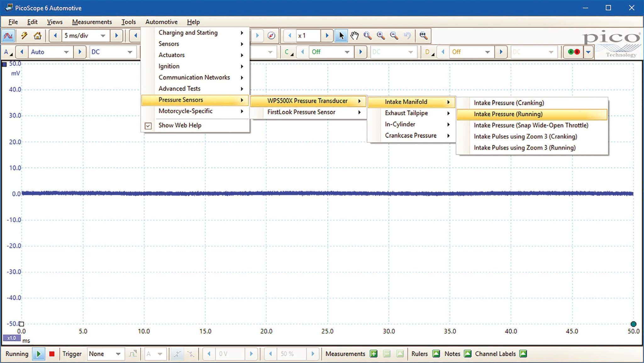
Task: Decrease Channel A range with left arrow
Action: tap(22, 52)
